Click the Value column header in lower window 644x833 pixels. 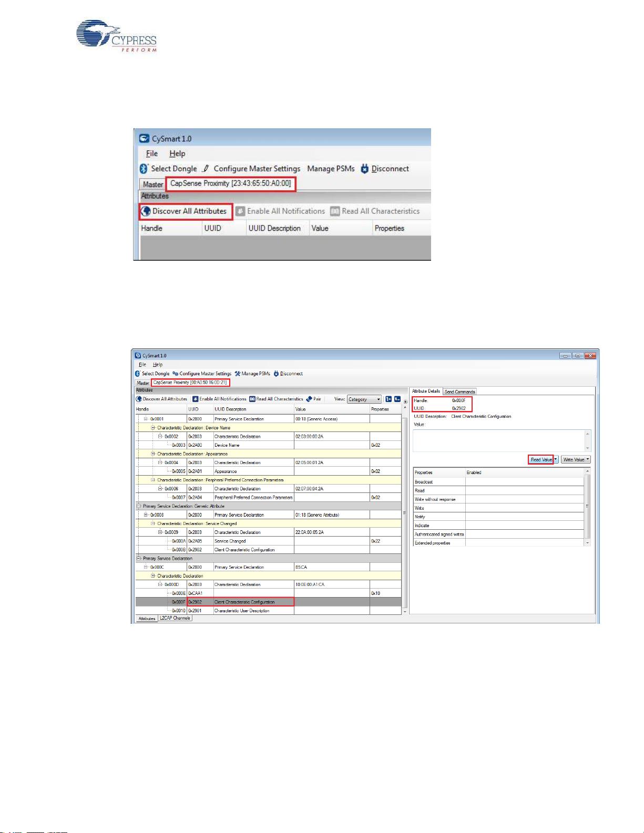[x=332, y=409]
